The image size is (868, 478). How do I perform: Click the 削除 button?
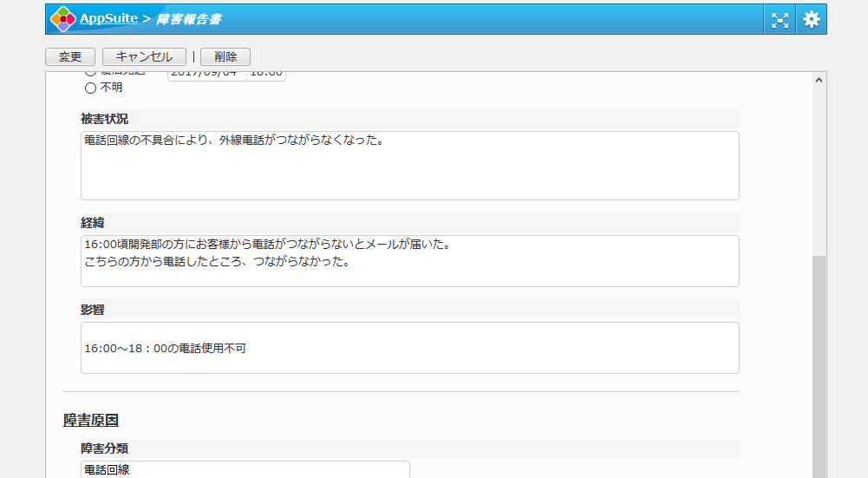225,56
